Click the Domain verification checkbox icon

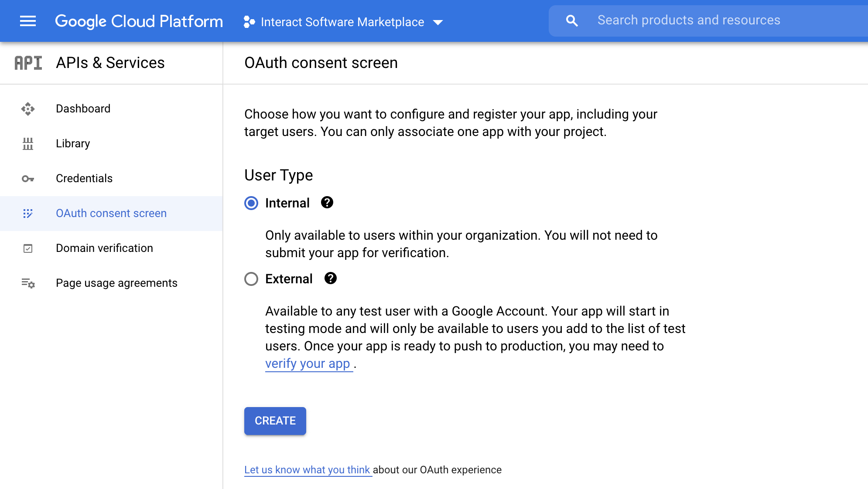(28, 248)
